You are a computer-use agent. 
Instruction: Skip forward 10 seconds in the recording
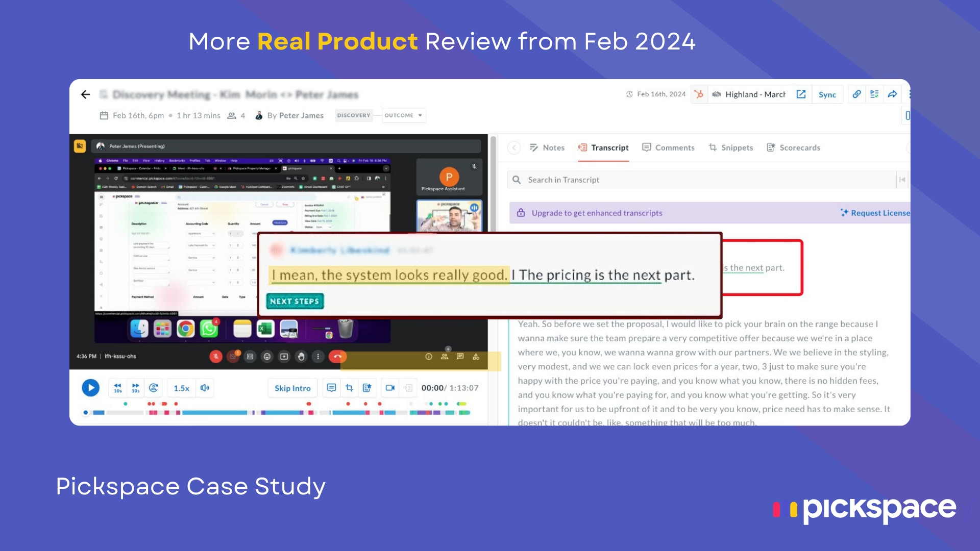pos(135,388)
